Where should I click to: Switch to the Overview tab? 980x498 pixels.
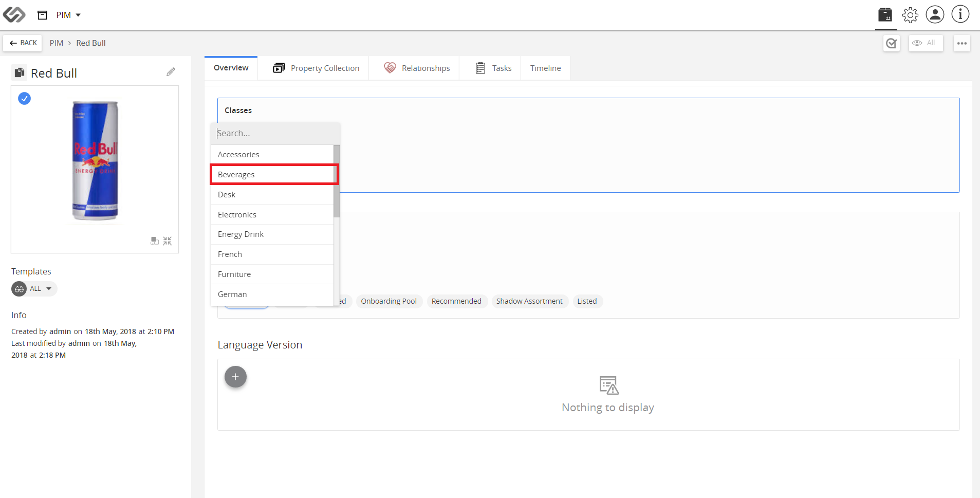(231, 68)
